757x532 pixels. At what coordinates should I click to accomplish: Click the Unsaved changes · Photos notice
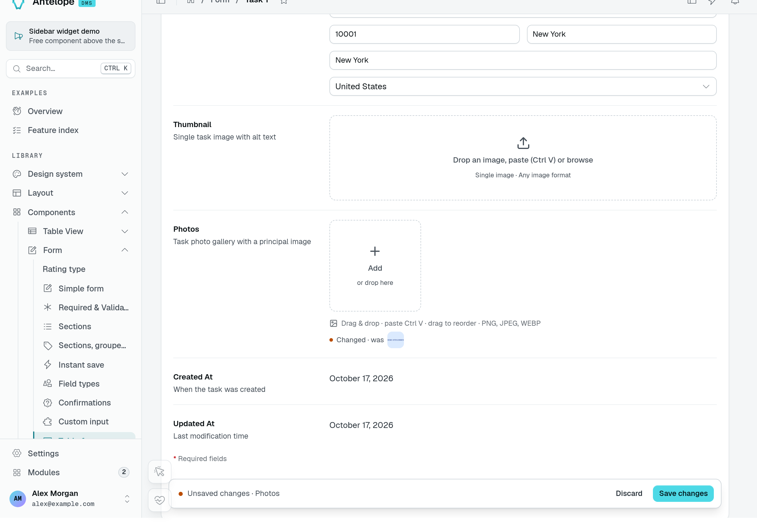pyautogui.click(x=233, y=494)
